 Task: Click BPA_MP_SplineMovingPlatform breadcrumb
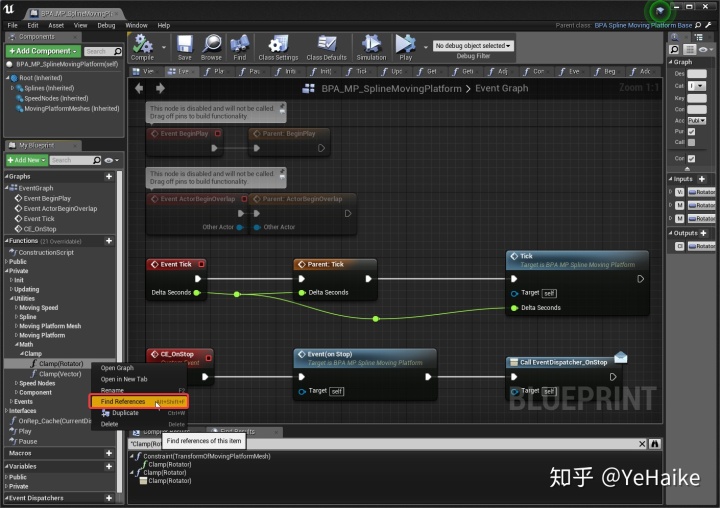point(391,88)
